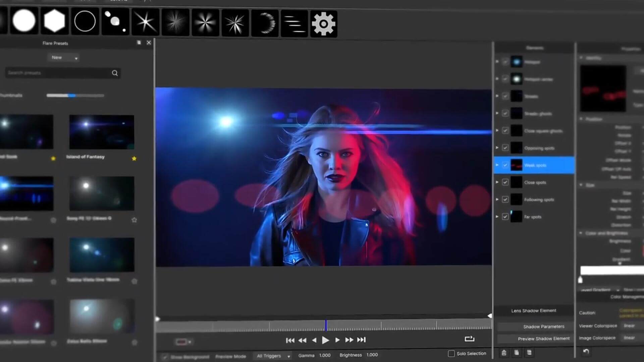Add the four-point star streak element
The image size is (644, 362).
click(145, 22)
